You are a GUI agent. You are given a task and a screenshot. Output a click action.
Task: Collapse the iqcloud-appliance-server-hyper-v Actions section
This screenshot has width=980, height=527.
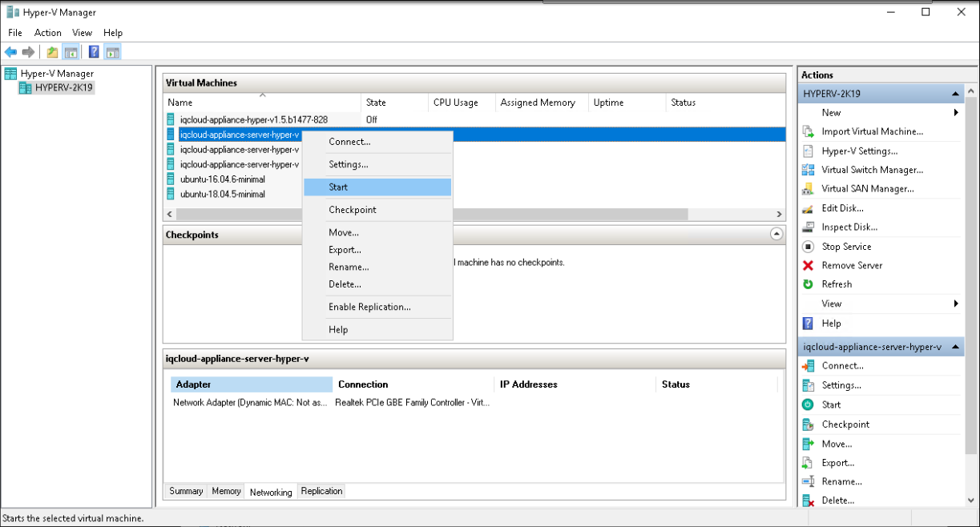(x=955, y=347)
